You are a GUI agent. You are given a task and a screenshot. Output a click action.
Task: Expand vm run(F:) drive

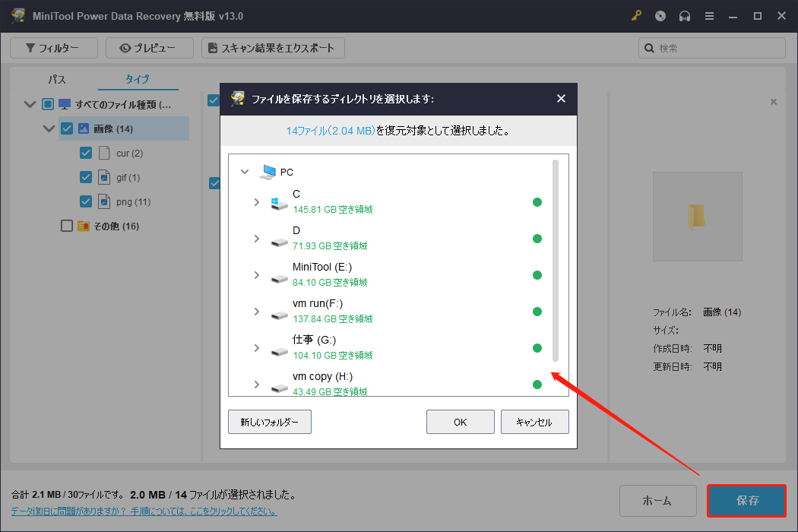pos(257,312)
